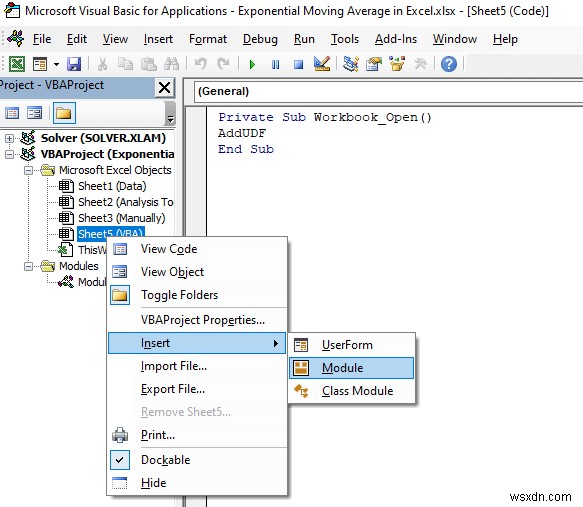Click the Redo toolbar icon
The height and width of the screenshot is (507, 583).
(x=223, y=64)
